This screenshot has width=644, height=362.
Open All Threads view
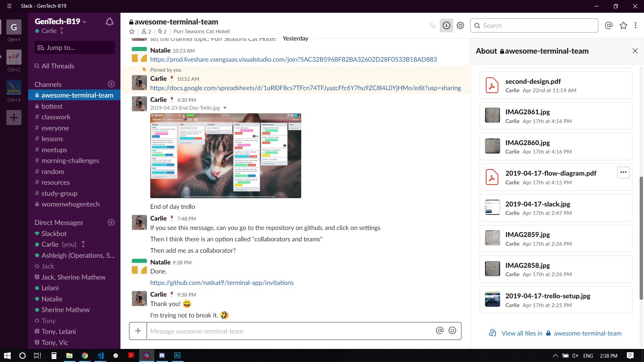click(58, 66)
